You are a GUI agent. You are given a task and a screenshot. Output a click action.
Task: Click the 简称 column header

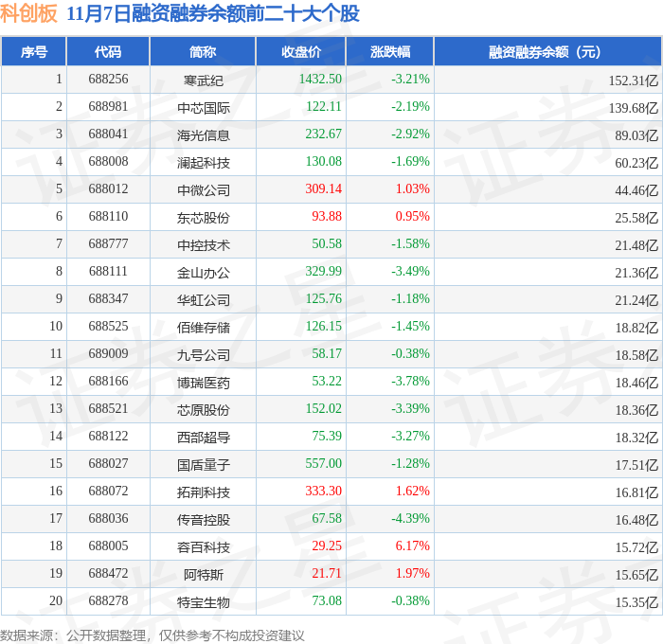pos(203,51)
